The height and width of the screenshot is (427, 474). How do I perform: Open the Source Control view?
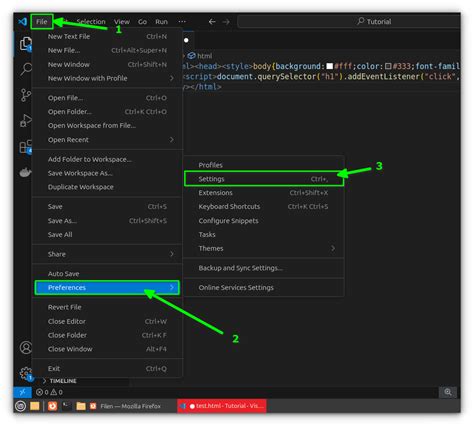[x=26, y=95]
